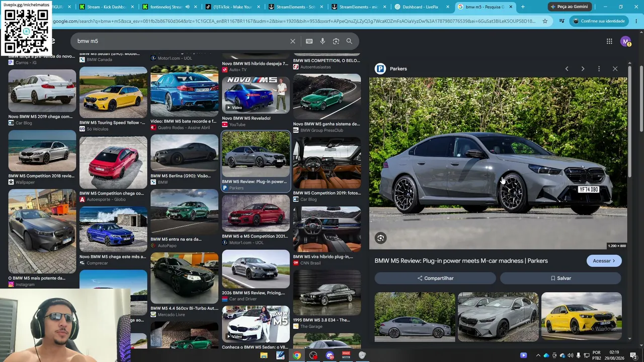
Task: Open the language indicator POR PTB2
Action: click(x=597, y=355)
